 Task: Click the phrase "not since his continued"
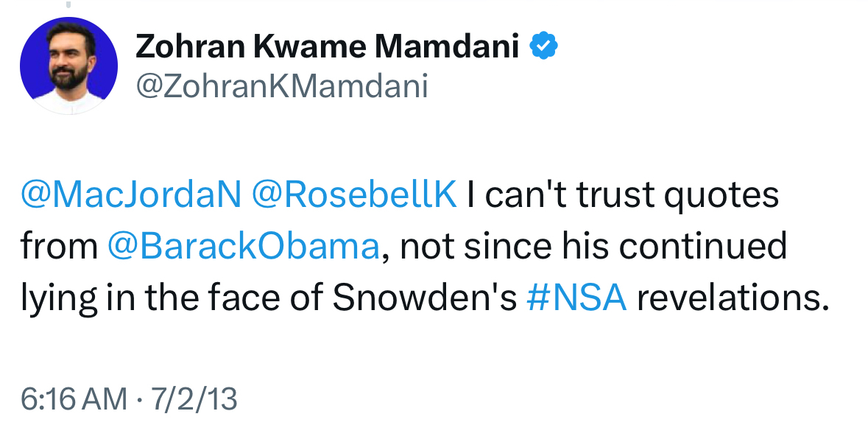[x=594, y=247]
